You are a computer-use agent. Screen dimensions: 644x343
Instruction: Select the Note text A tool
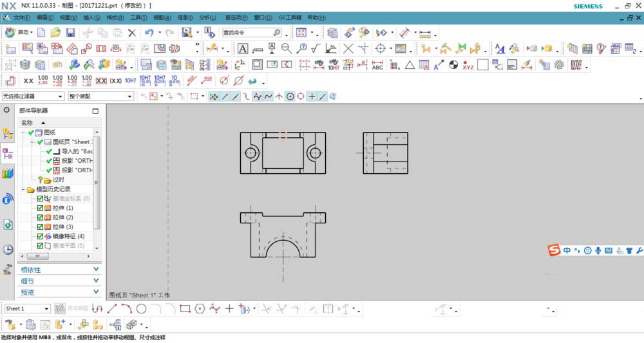pyautogui.click(x=243, y=48)
